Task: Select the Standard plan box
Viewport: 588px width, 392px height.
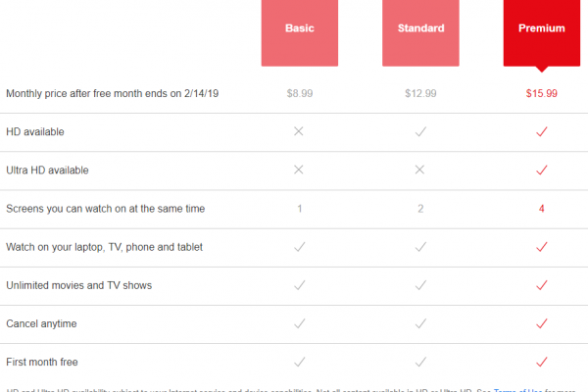Action: click(x=420, y=33)
